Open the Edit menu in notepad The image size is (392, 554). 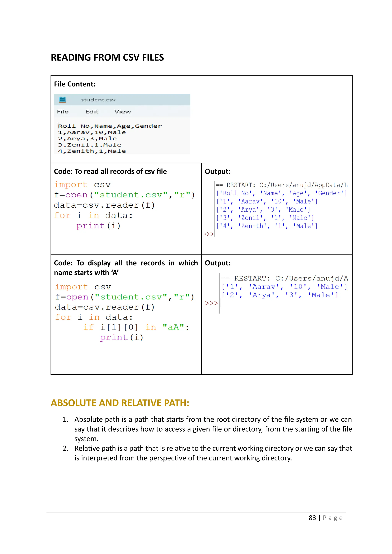(92, 112)
